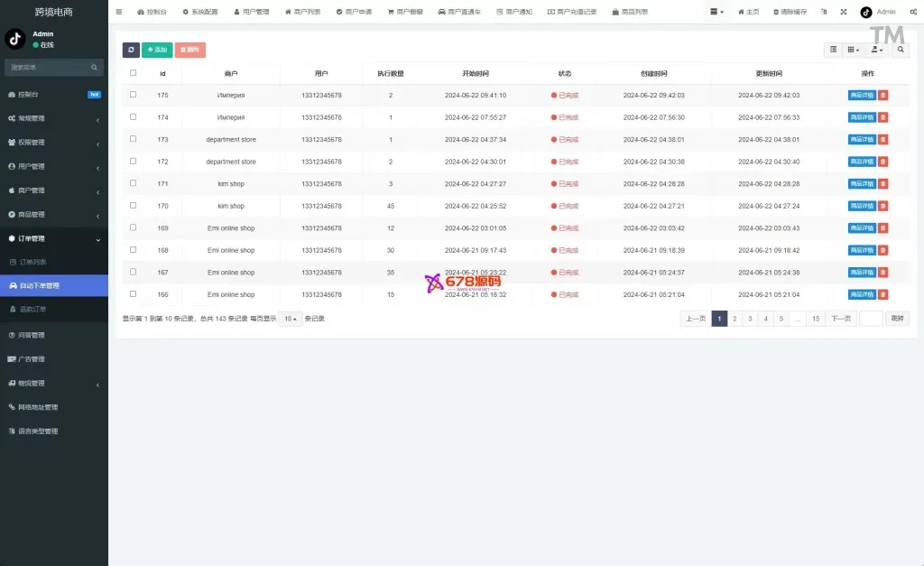Screen dimensions: 924x566
Task: Click the table search magnifier icon
Action: point(902,50)
